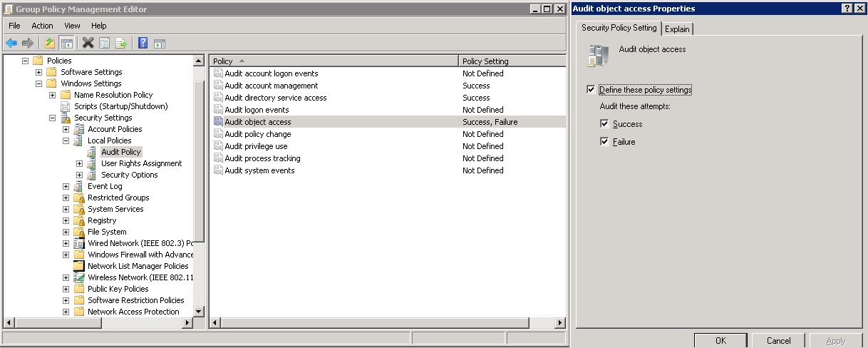The width and height of the screenshot is (868, 348).
Task: Expand the Account Policies node
Action: [x=66, y=129]
